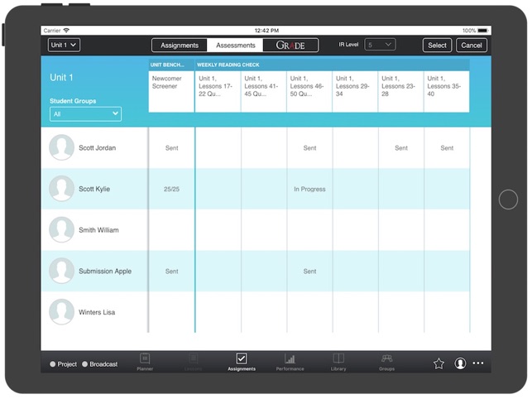
Task: Tap Scott Kylie's In Progress cell
Action: 309,189
